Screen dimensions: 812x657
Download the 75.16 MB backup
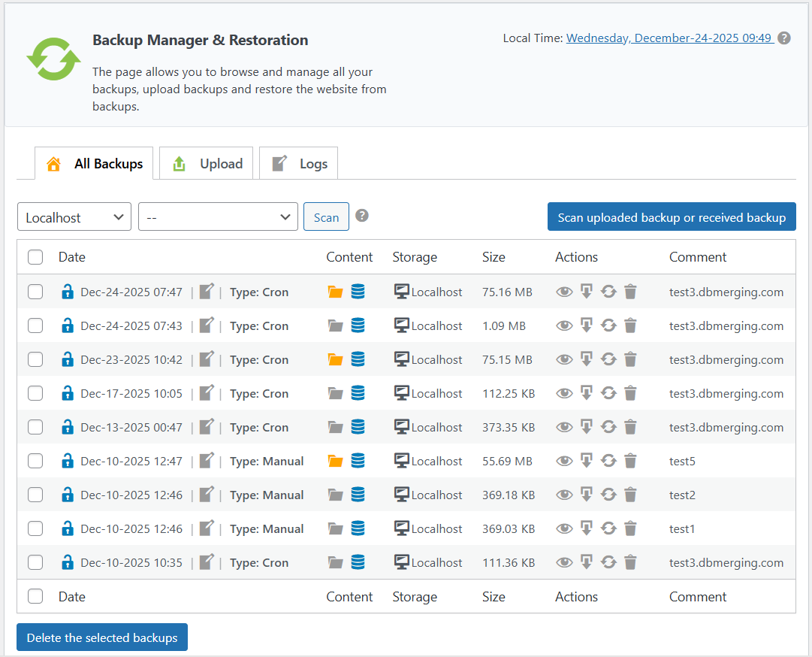point(587,292)
